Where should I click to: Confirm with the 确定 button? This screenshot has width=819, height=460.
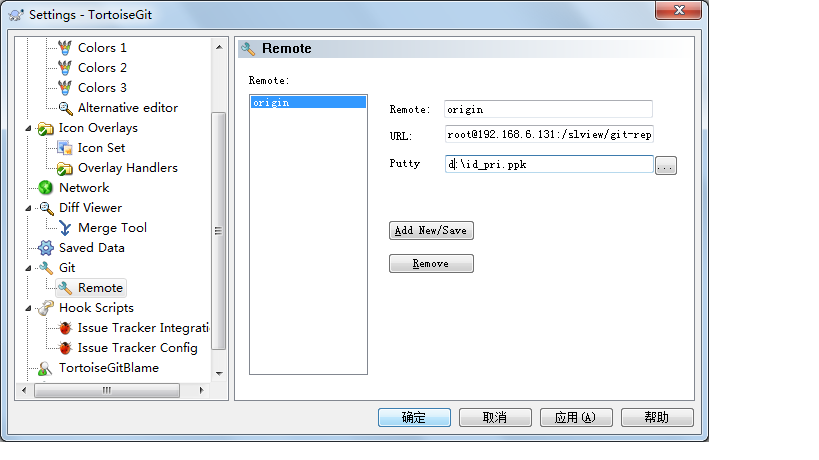pyautogui.click(x=414, y=418)
